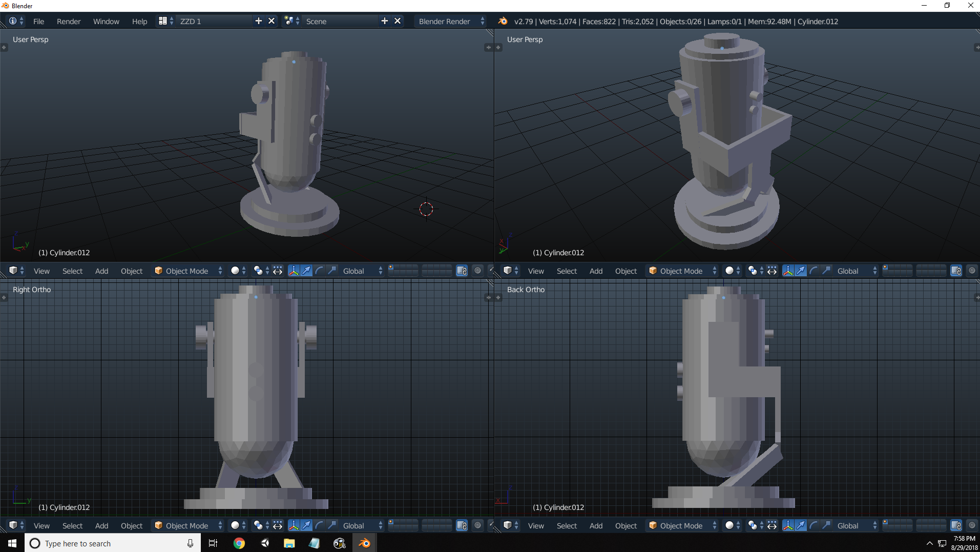Open the Info editor type selector icon
This screenshot has width=980, height=552.
coord(16,21)
